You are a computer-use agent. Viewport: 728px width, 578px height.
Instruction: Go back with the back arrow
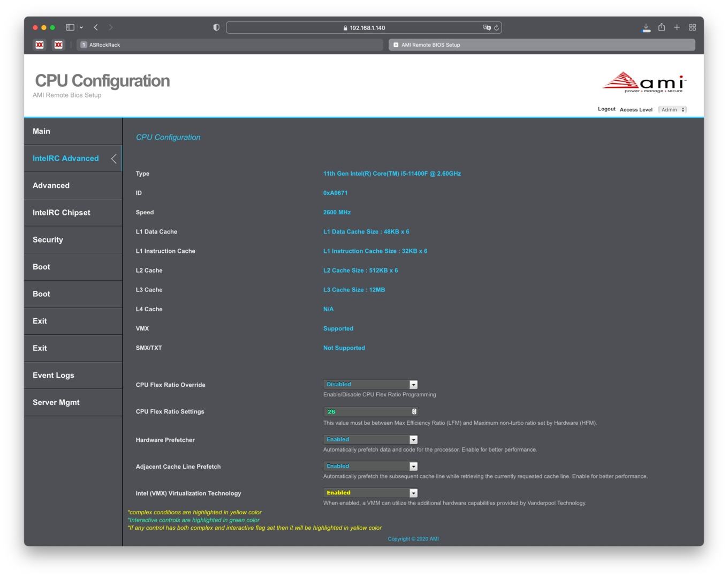pyautogui.click(x=96, y=27)
